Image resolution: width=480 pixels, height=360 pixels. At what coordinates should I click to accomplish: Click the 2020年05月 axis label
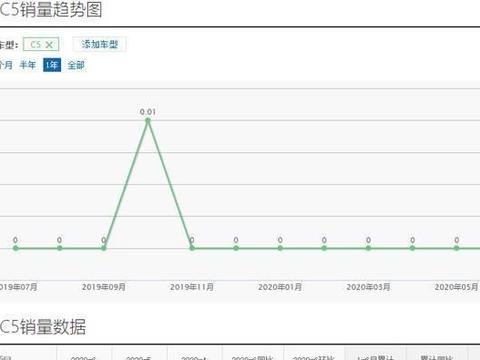[x=456, y=287]
